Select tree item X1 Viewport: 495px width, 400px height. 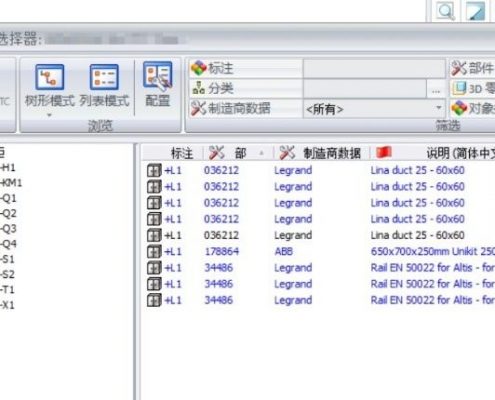(x=7, y=305)
